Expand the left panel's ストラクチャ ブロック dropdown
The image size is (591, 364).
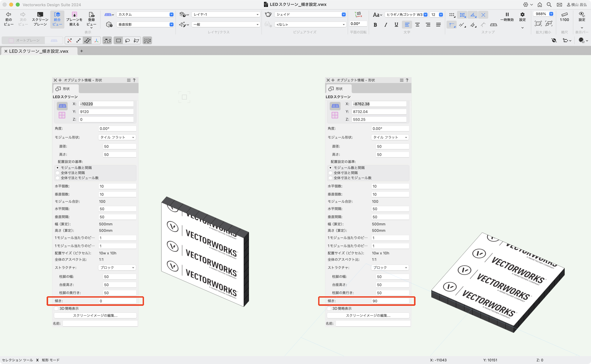(x=117, y=267)
